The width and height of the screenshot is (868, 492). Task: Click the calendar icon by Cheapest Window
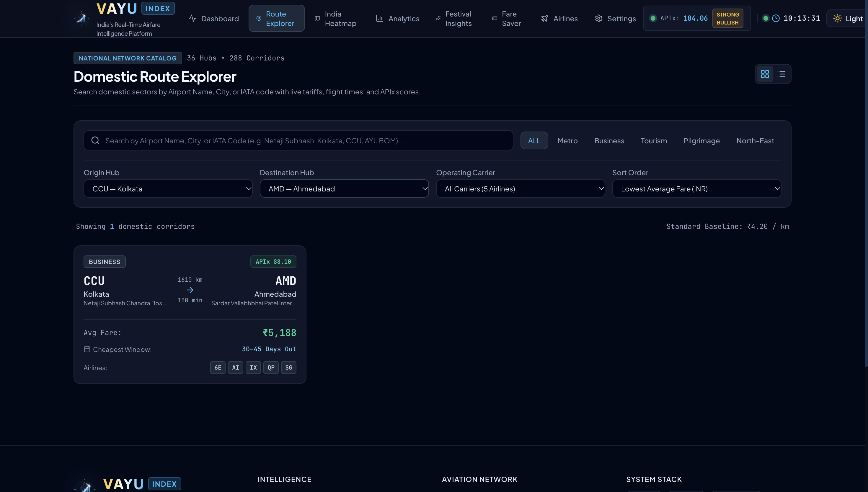87,349
